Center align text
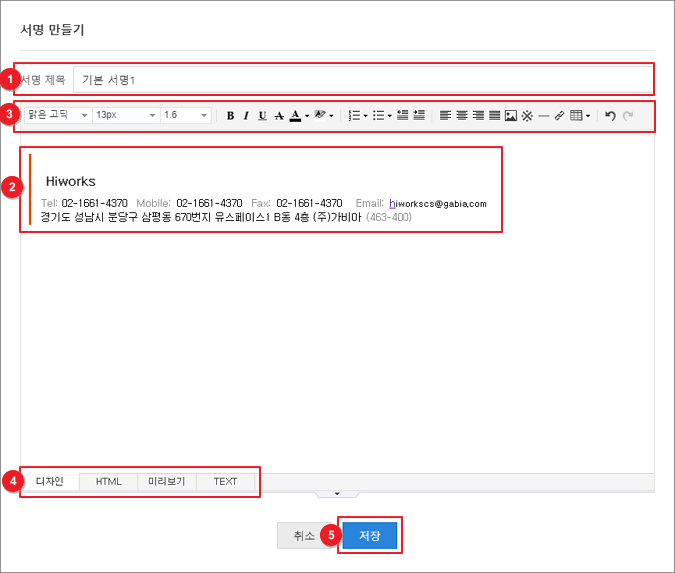Screen dimensions: 675x573 pyautogui.click(x=461, y=115)
